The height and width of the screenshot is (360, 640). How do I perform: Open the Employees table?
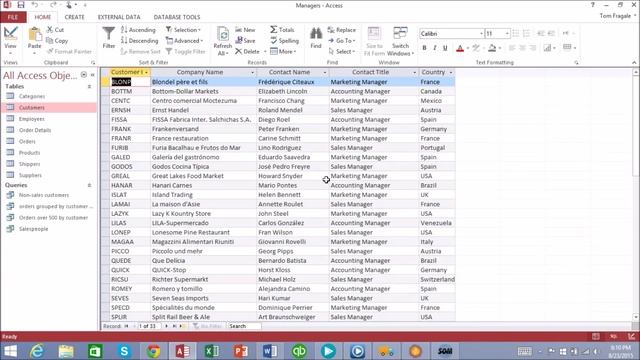tap(31, 119)
